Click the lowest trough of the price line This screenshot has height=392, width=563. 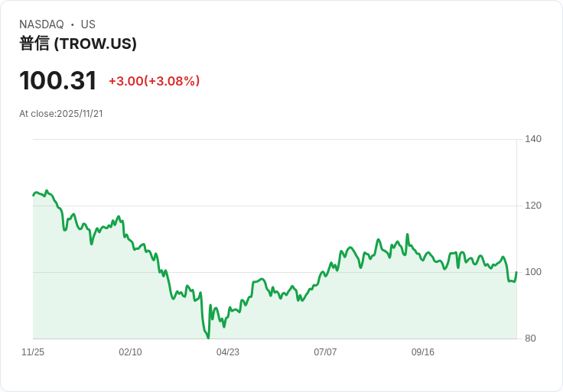coord(208,337)
